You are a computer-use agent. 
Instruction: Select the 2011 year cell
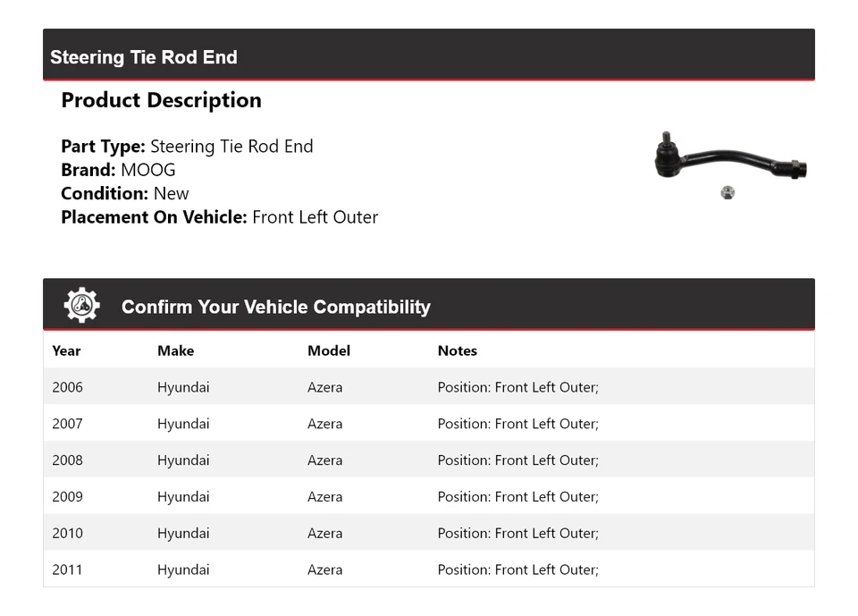[67, 570]
